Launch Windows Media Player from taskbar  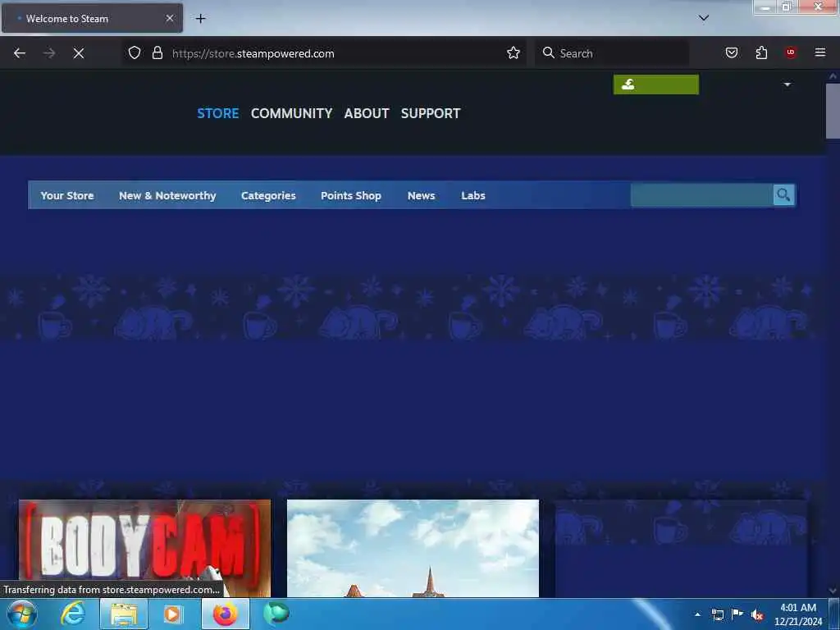click(x=172, y=614)
